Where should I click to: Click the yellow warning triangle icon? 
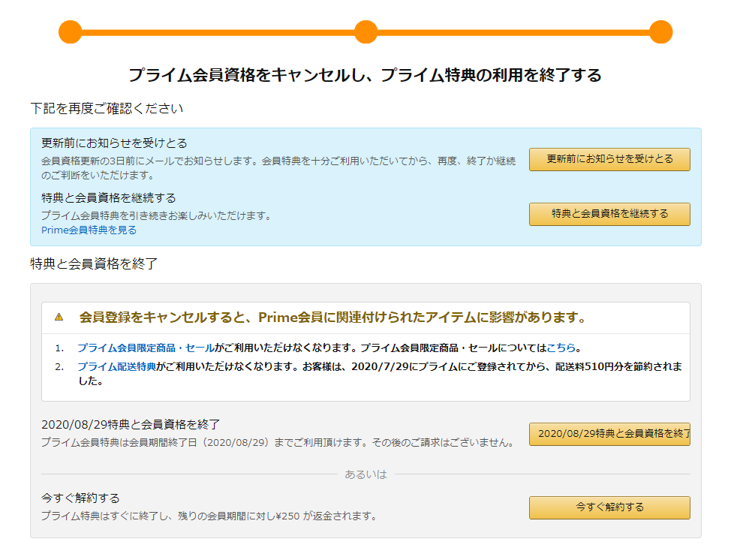click(59, 317)
